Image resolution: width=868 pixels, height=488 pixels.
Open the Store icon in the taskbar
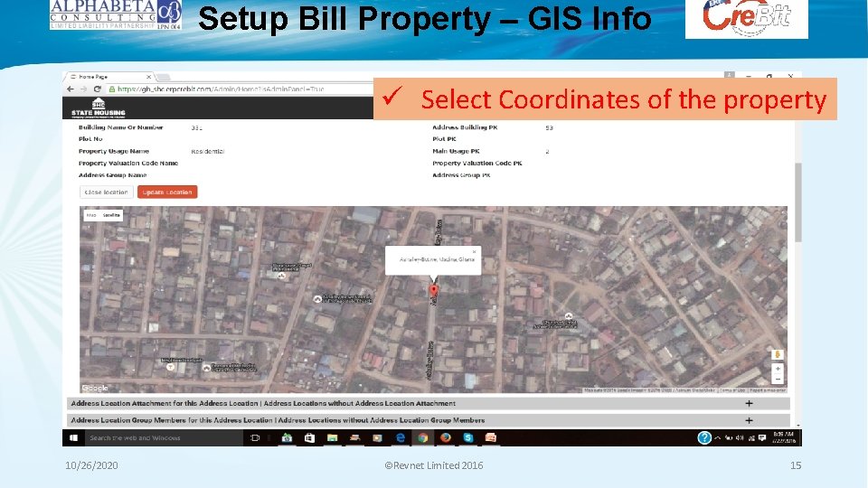(309, 437)
